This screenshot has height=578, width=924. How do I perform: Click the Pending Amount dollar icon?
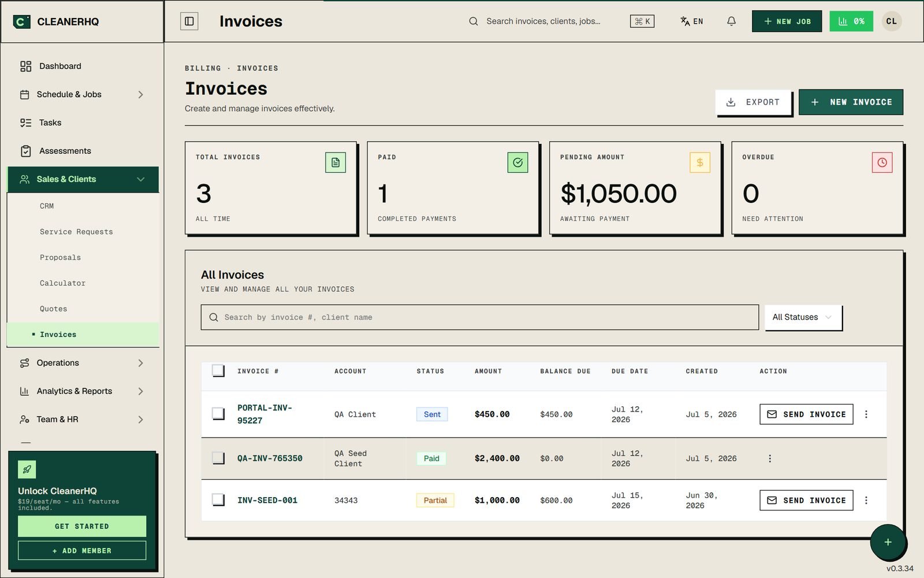[700, 162]
